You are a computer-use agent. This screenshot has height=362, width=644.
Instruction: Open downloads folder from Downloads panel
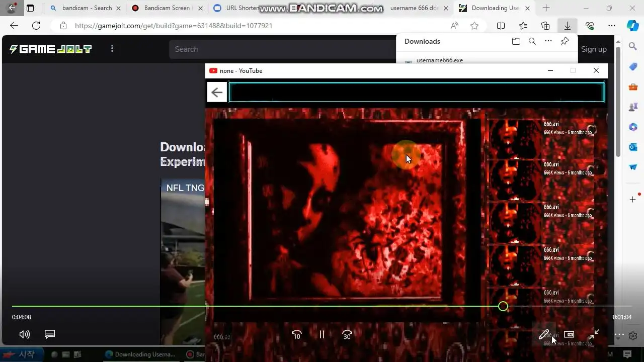[516, 41]
